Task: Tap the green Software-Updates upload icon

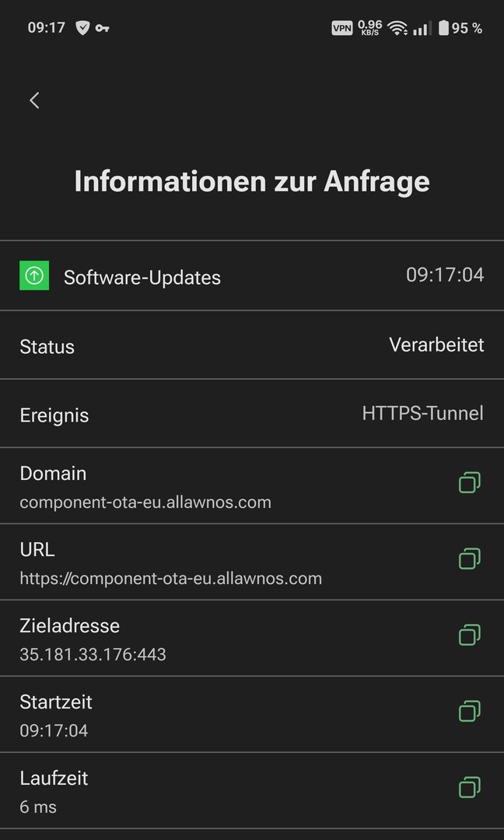Action: pos(34,275)
